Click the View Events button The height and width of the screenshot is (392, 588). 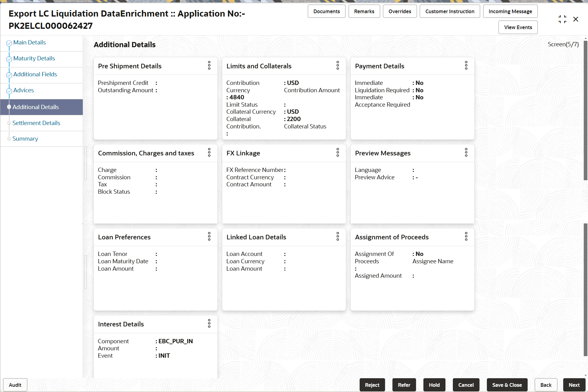click(x=517, y=27)
